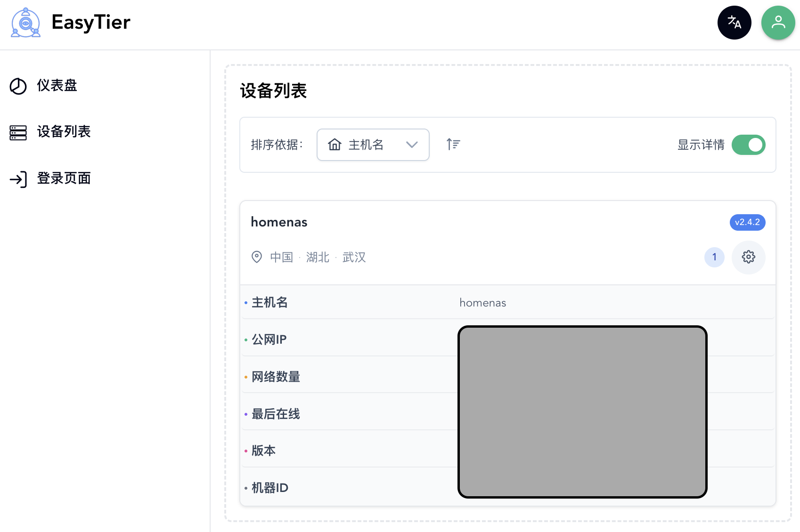Click the v2.4.2 version badge

point(747,222)
